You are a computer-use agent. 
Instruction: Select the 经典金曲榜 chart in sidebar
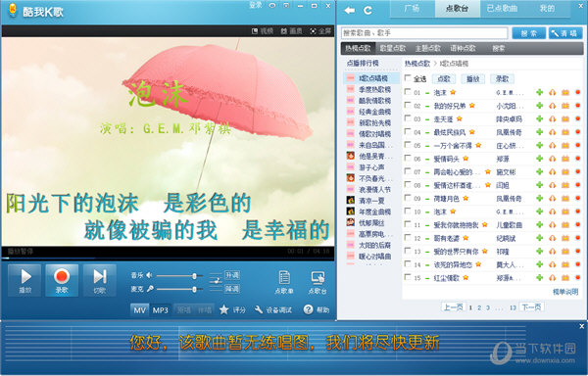pyautogui.click(x=374, y=112)
